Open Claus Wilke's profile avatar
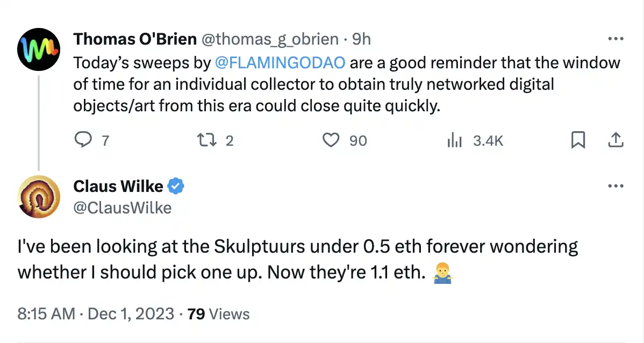The image size is (644, 343). [38, 196]
